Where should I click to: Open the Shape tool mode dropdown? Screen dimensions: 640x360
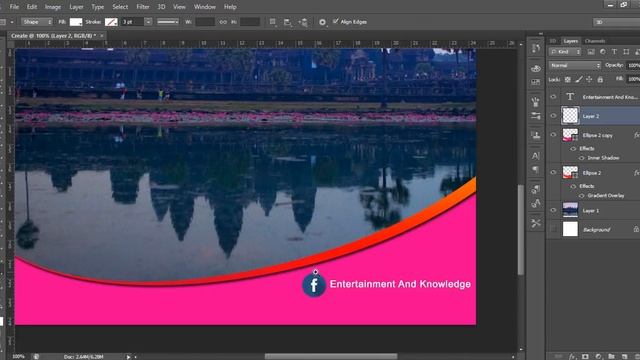click(37, 22)
